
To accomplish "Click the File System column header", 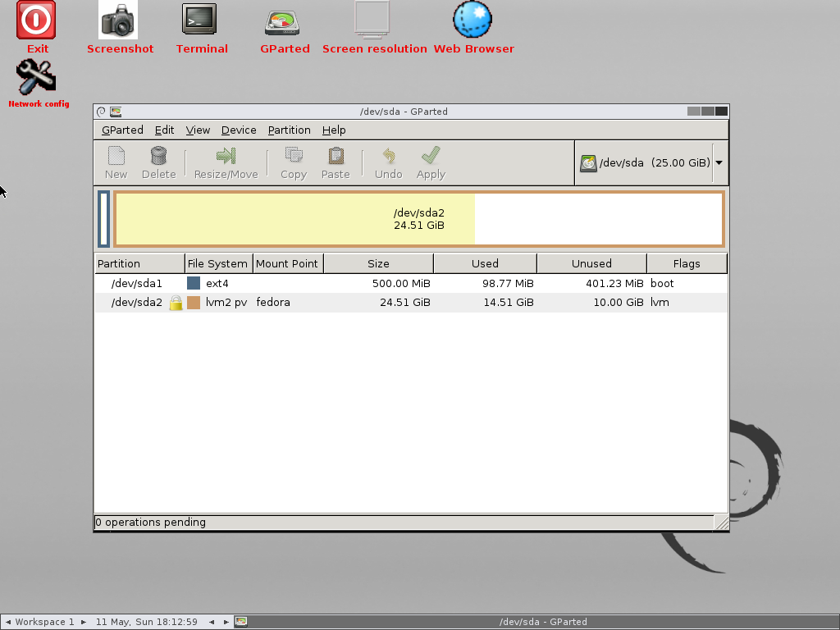I will coord(218,263).
